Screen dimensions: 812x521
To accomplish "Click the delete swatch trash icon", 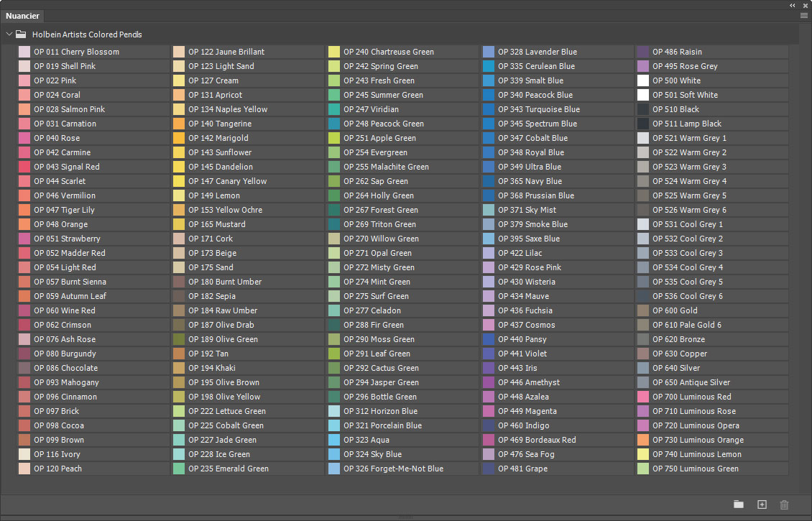I will tap(784, 504).
